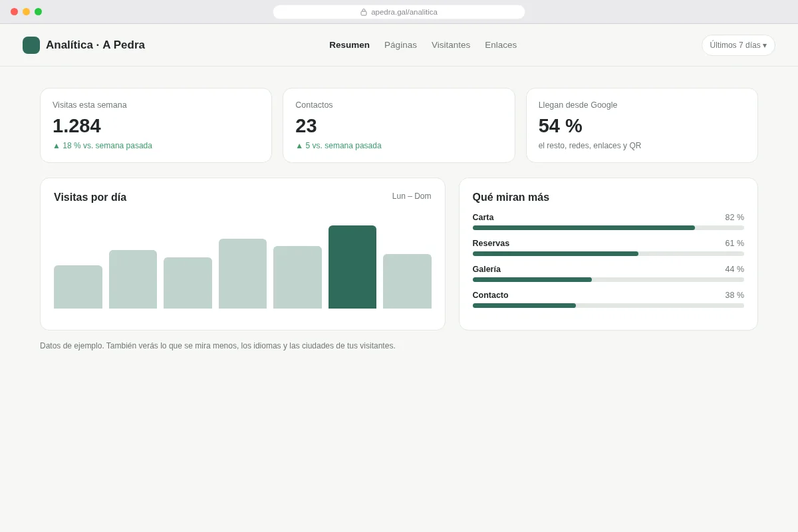798x532 pixels.
Task: Go to the Visitantes tab
Action: [x=451, y=45]
